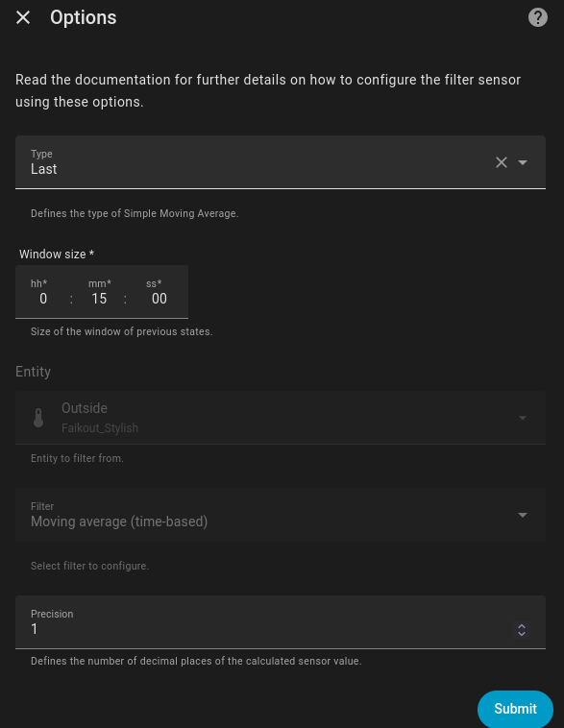Increase Precision with the up stepper arrow

coord(522,626)
